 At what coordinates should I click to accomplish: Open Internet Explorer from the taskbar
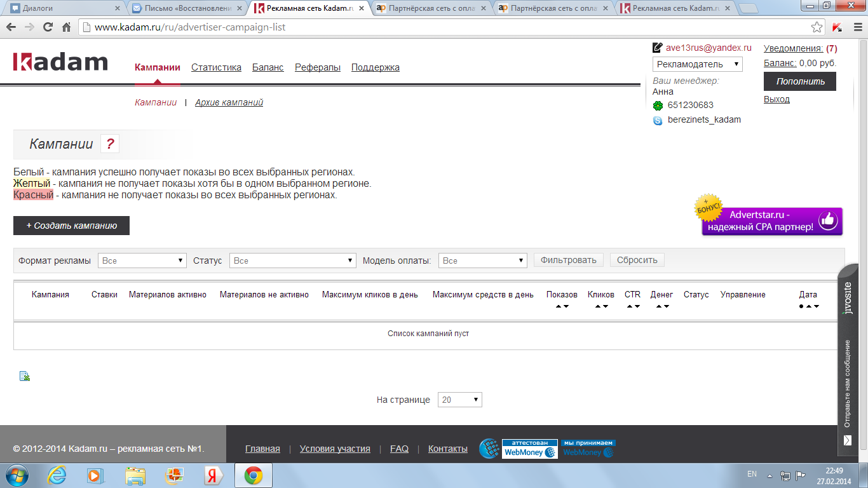point(58,475)
